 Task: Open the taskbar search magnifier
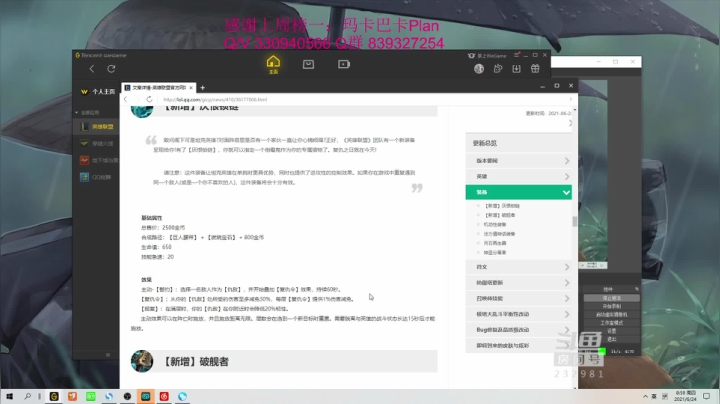click(28, 396)
